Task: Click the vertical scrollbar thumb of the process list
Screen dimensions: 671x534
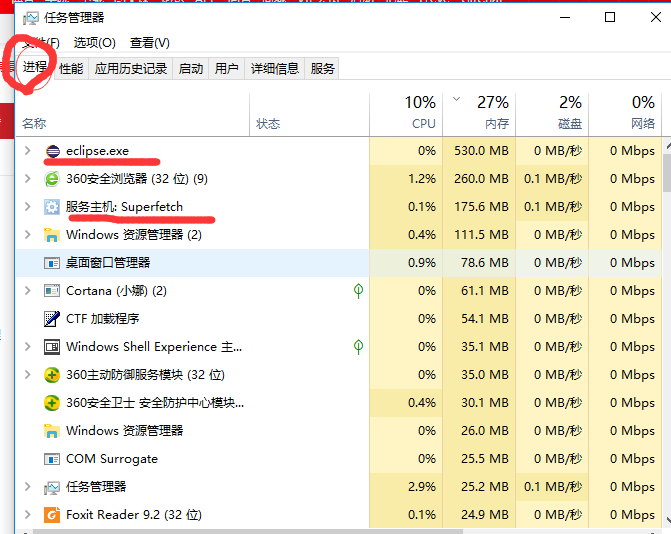Action: point(667,173)
